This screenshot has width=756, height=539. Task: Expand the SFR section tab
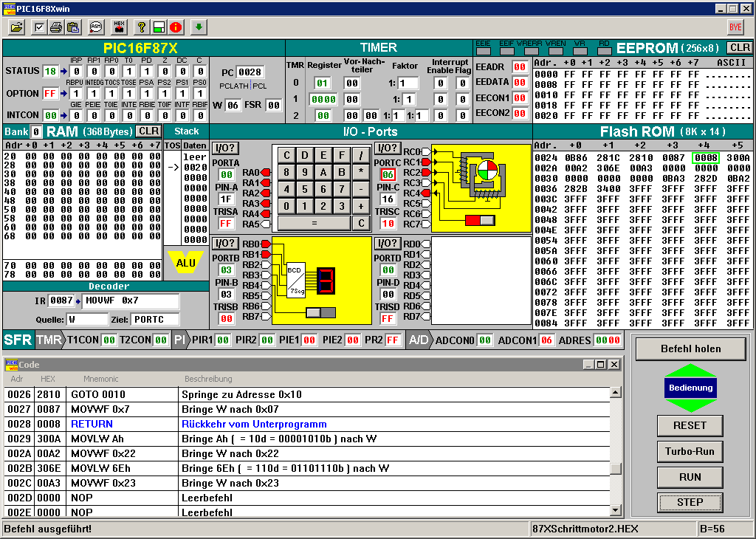[18, 340]
